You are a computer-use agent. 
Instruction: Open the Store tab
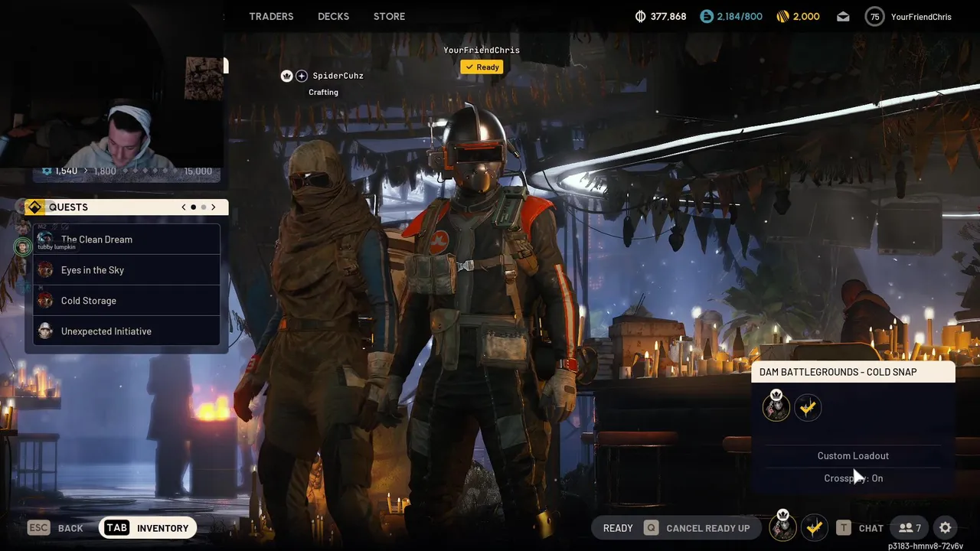click(x=389, y=16)
